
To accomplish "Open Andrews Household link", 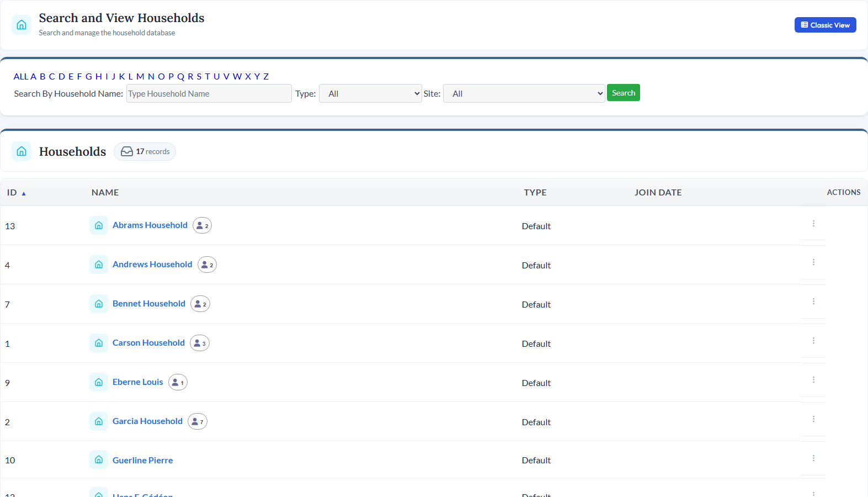I will coord(152,265).
